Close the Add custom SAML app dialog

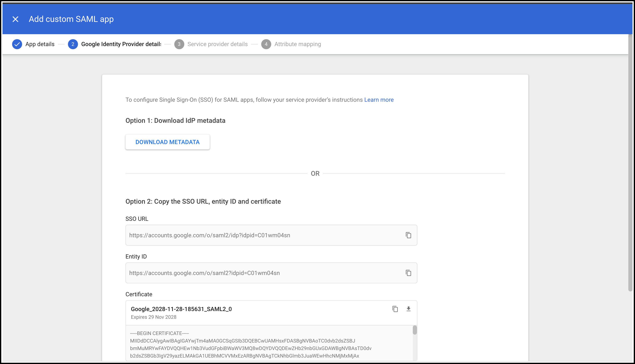coord(15,19)
